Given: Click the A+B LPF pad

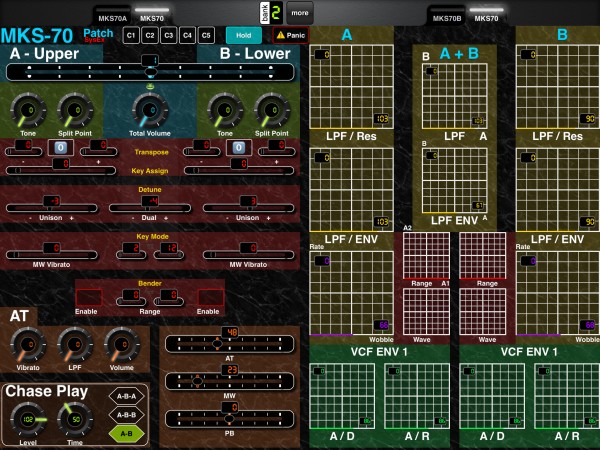Looking at the screenshot, I should pyautogui.click(x=455, y=96).
